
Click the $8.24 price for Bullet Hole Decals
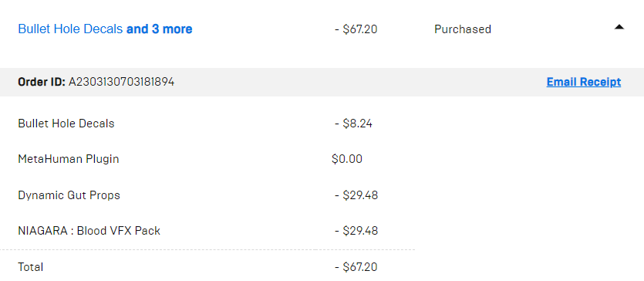tap(354, 124)
